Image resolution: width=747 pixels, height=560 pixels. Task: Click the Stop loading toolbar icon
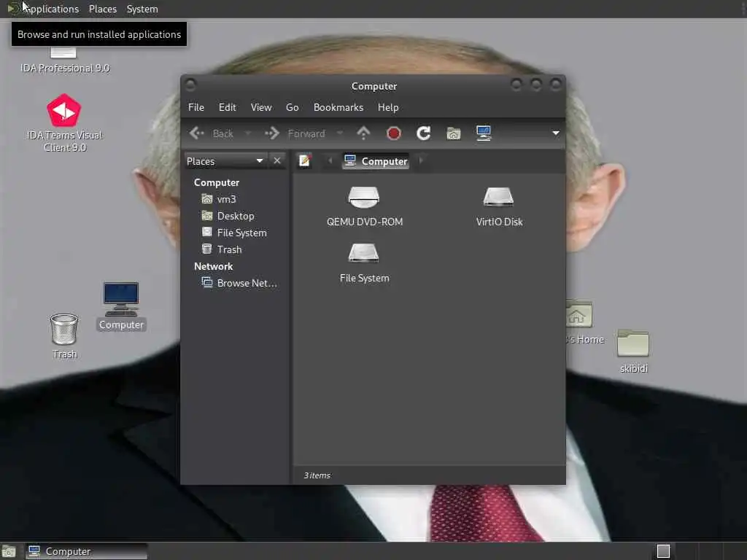point(393,133)
